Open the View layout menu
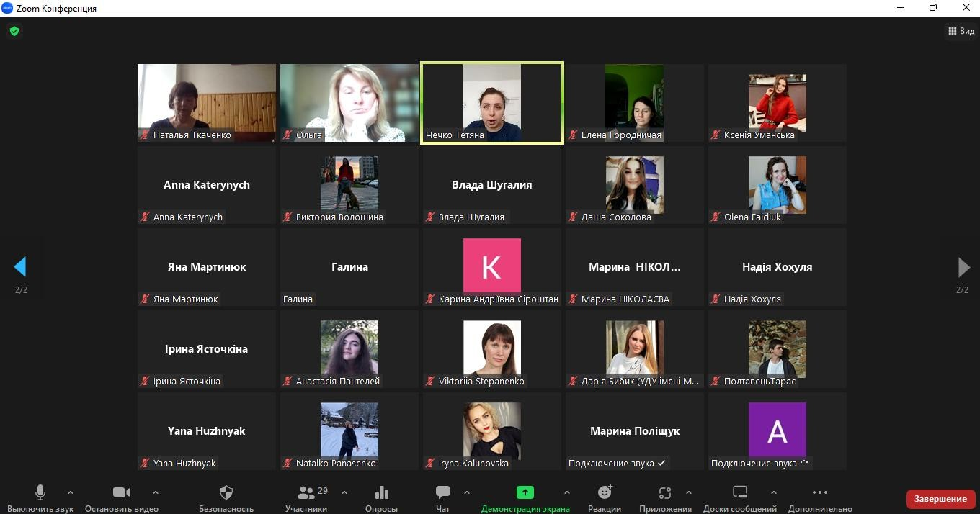The width and height of the screenshot is (980, 514). [x=961, y=31]
